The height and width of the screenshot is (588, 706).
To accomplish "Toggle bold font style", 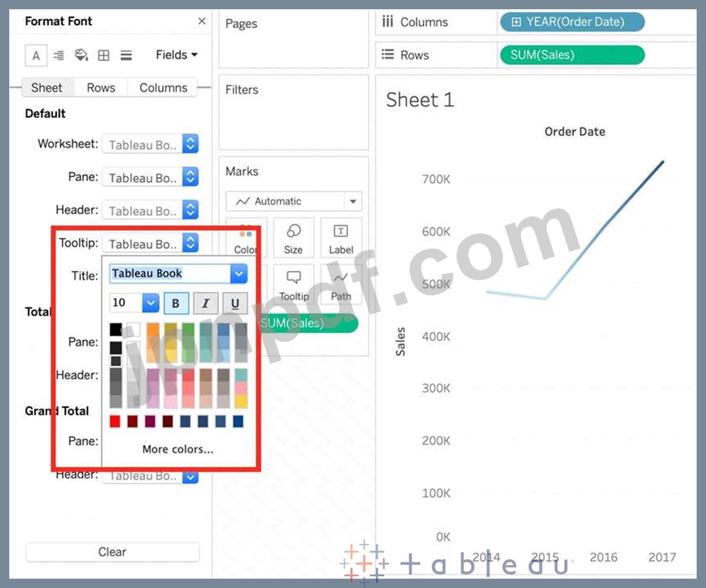I will pos(175,303).
